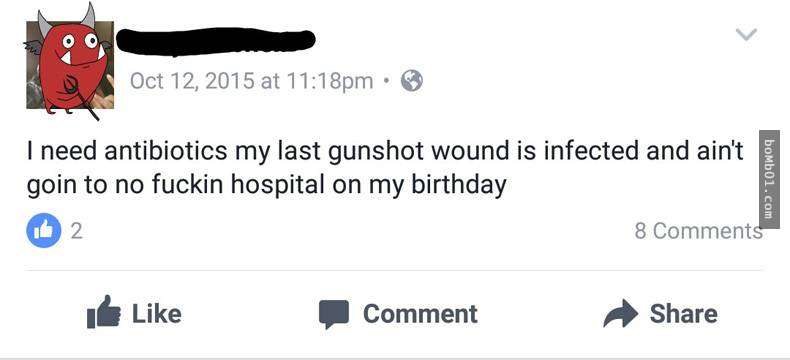790x360 pixels.
Task: Click the globe public privacy icon
Action: tap(412, 81)
